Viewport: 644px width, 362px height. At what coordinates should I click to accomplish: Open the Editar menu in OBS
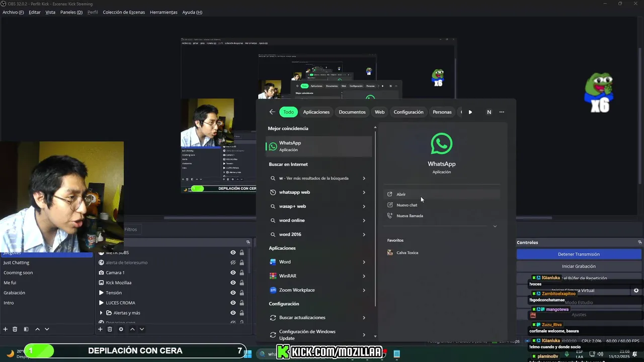[35, 12]
